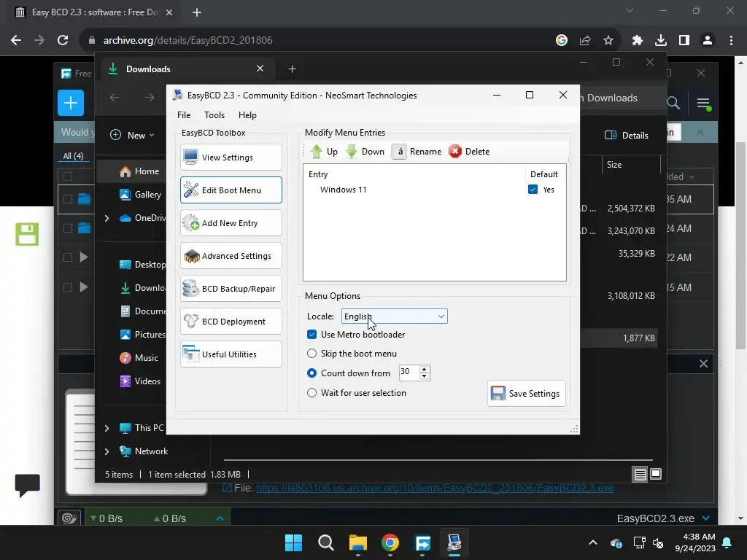
Task: Open EasyBCD Help menu
Action: click(x=247, y=114)
